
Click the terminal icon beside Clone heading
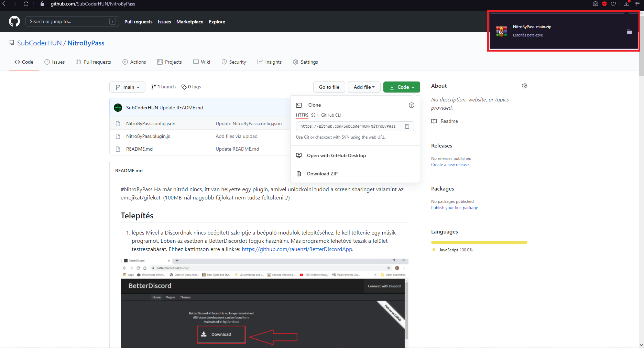pyautogui.click(x=299, y=105)
